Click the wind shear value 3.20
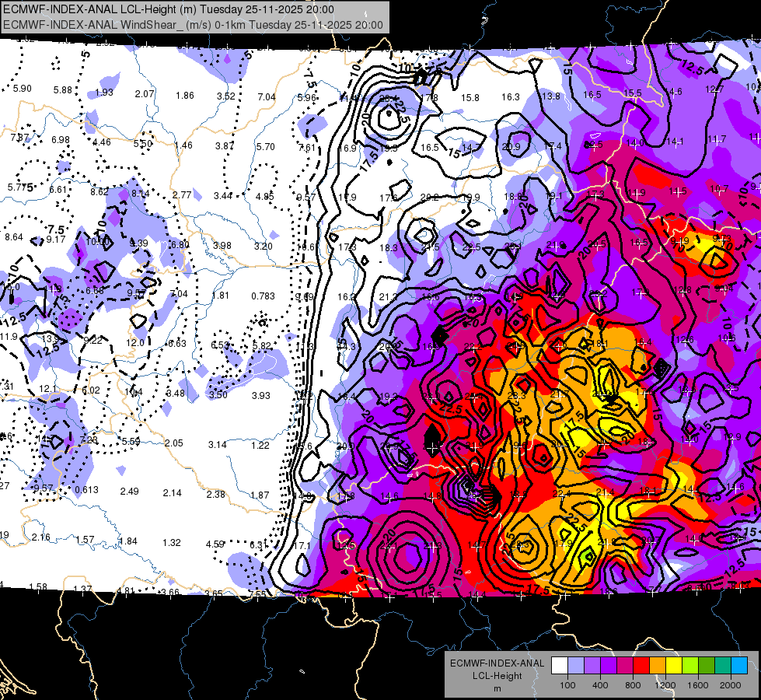Screen dimensions: 761x700 [x=264, y=247]
